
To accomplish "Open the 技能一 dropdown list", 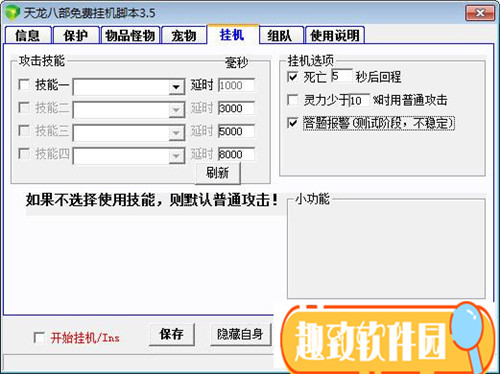I will click(x=176, y=87).
